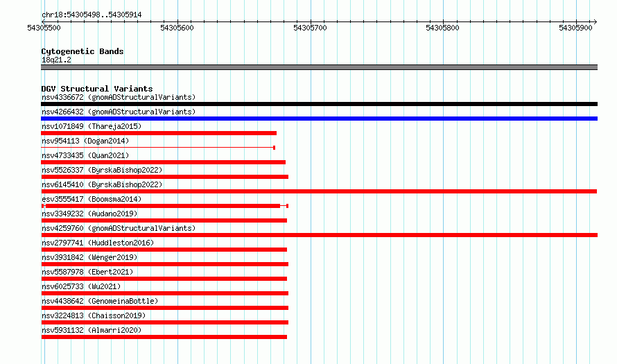
Task: Click the blue nsv4266432 variant bar
Action: [x=319, y=119]
